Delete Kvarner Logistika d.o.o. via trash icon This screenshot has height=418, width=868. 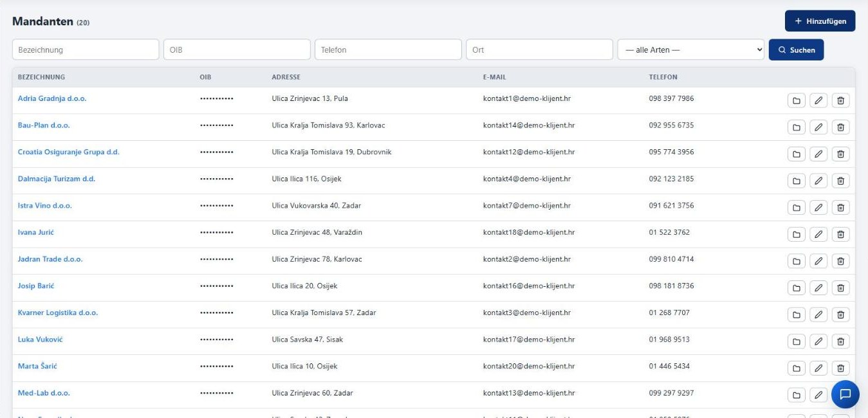(840, 315)
